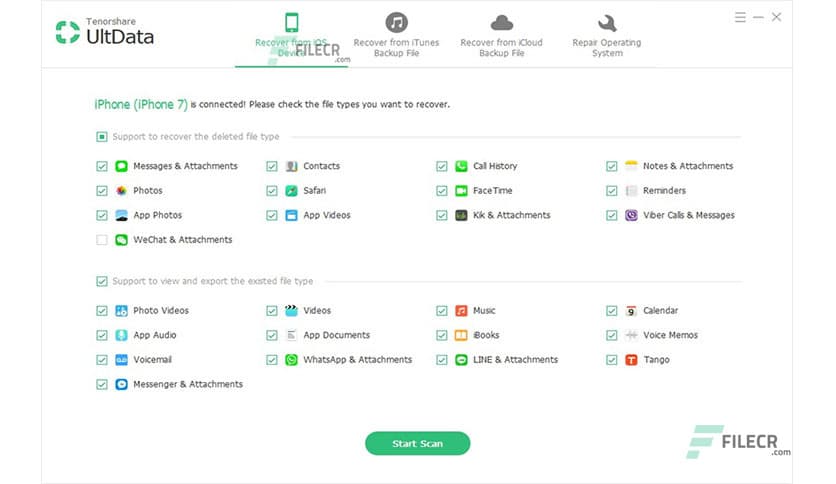
Task: Uncheck the Photos checkbox
Action: [102, 191]
